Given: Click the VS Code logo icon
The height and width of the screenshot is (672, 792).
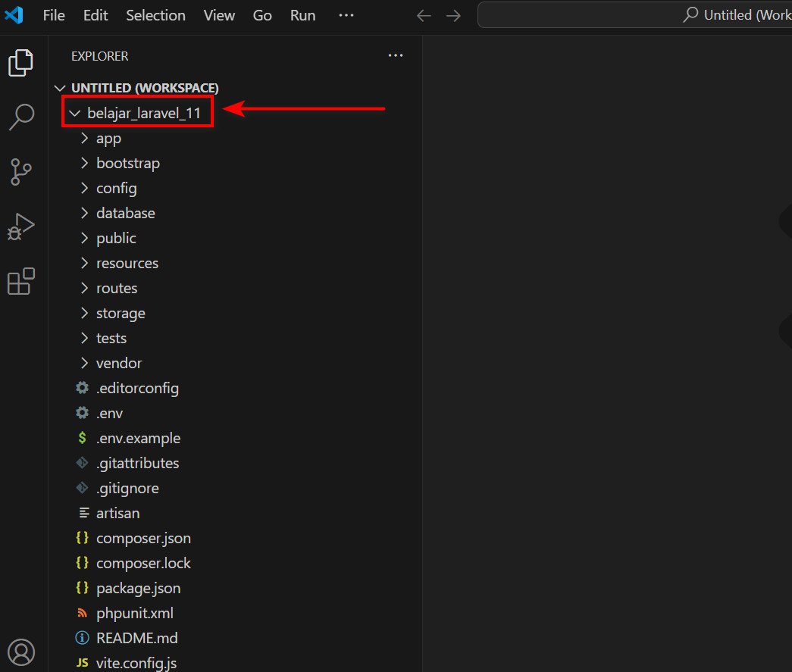Looking at the screenshot, I should 14,15.
